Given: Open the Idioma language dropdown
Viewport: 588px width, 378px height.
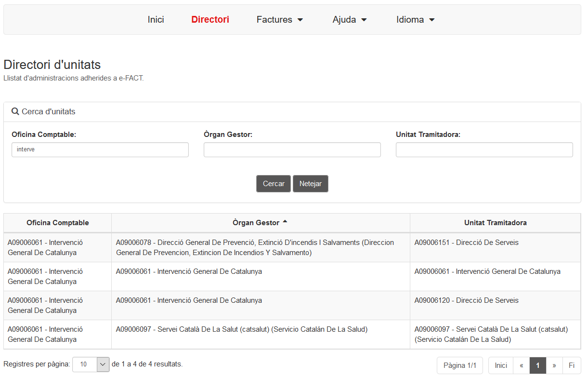Looking at the screenshot, I should pyautogui.click(x=415, y=20).
